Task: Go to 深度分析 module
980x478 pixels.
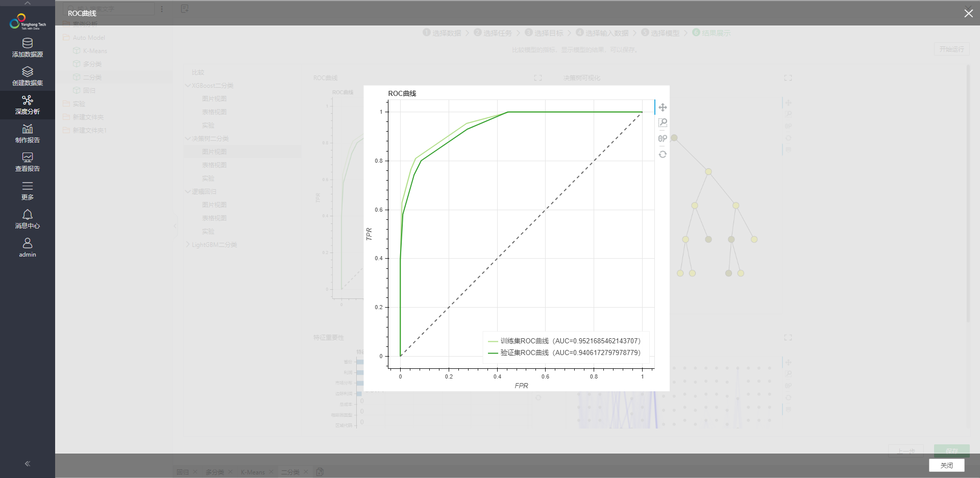Action: (x=28, y=105)
